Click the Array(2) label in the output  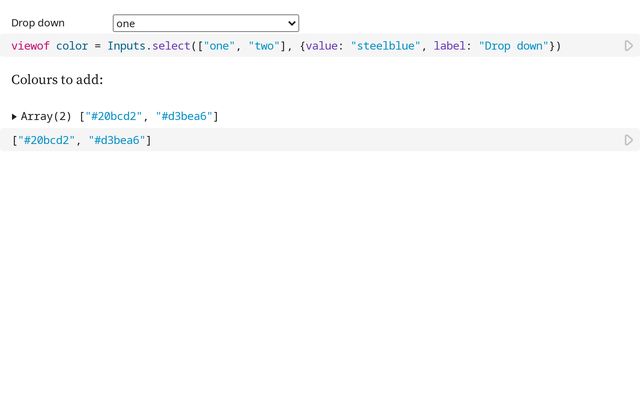click(x=46, y=117)
